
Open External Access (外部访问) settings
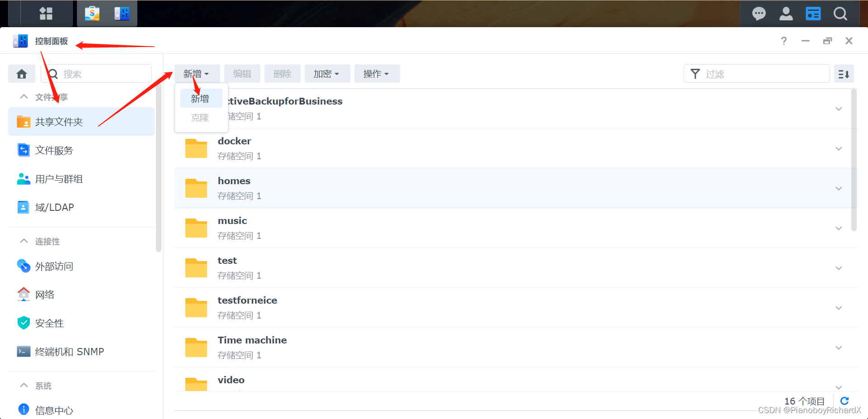click(x=81, y=266)
